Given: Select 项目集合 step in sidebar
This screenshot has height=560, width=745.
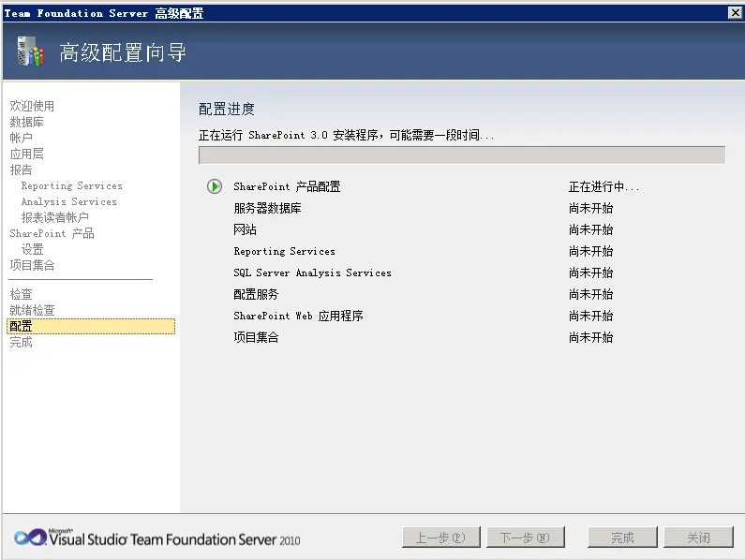Looking at the screenshot, I should (32, 265).
